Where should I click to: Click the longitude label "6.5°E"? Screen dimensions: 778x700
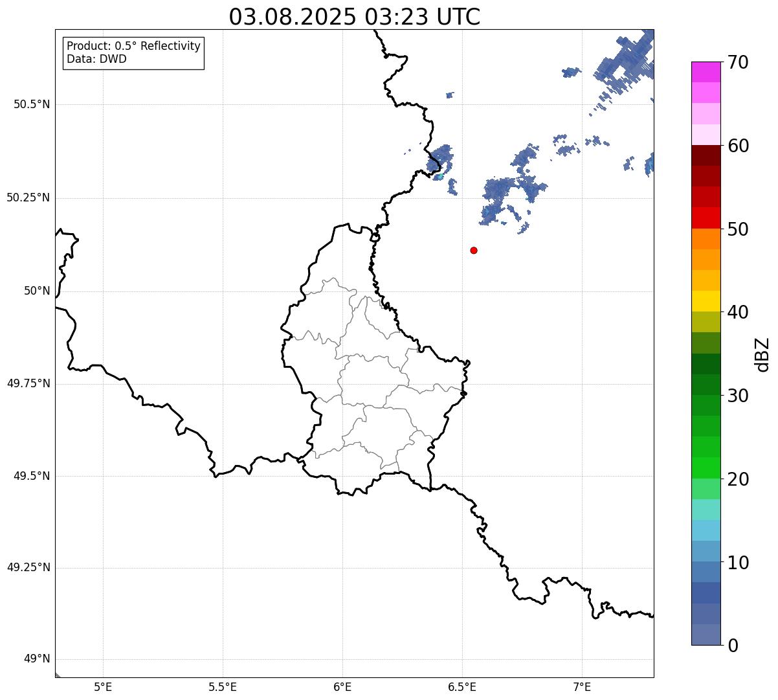pyautogui.click(x=462, y=686)
